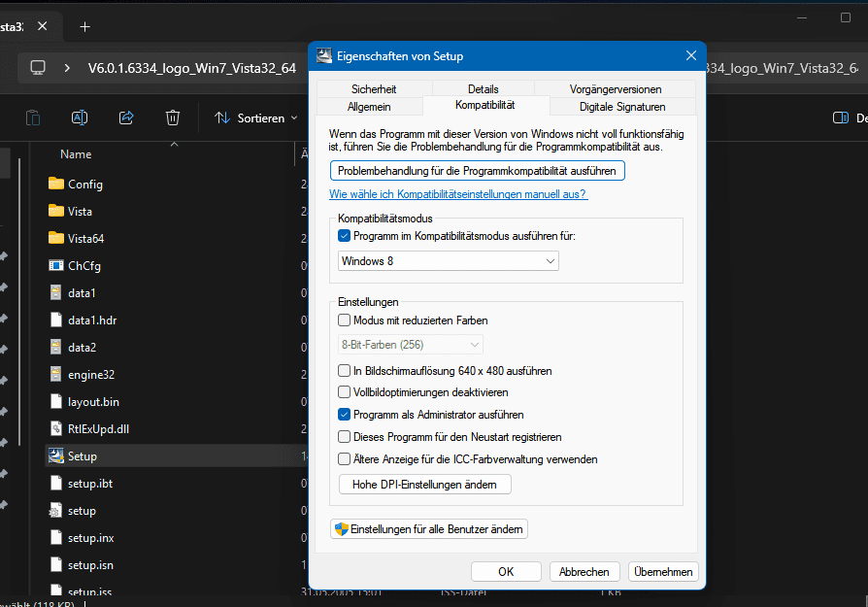The width and height of the screenshot is (868, 607).
Task: Open the 8-Bit-Farben (256) dropdown
Action: click(x=410, y=345)
